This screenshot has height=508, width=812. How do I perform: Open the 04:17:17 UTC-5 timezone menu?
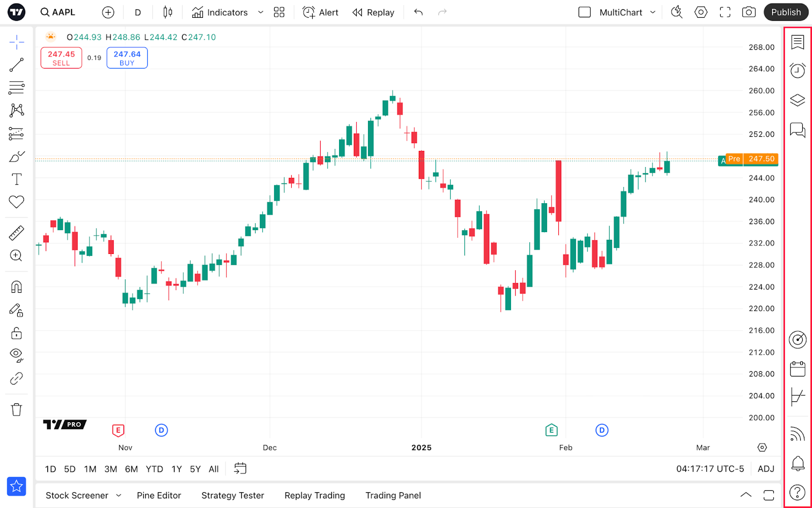[x=710, y=469]
